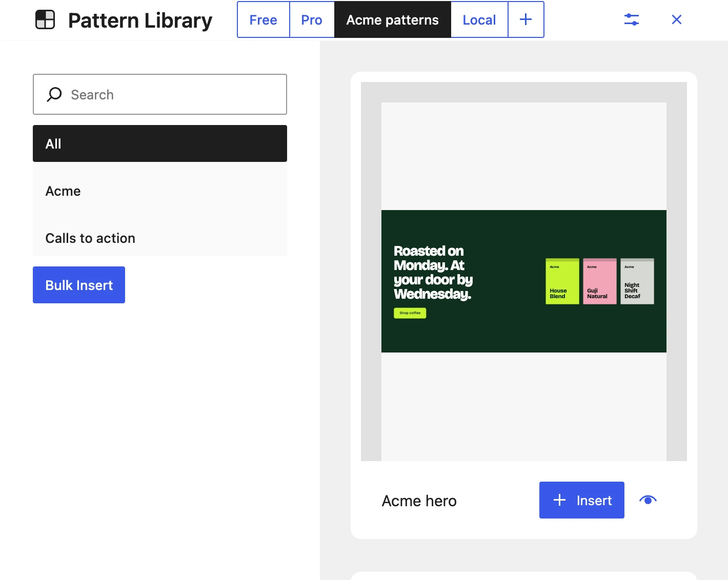The width and height of the screenshot is (728, 580).
Task: Click the Acme hero pattern title
Action: coord(419,501)
